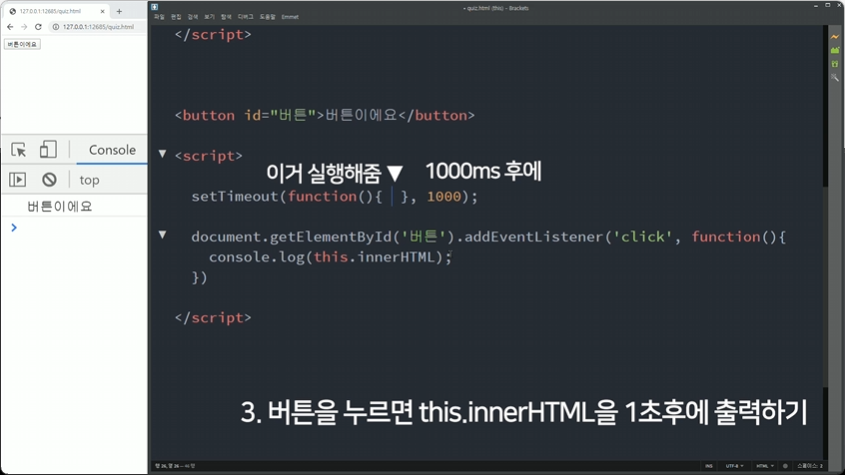Click the green gift box icon in sidebar
Viewport: 845px width, 475px height.
(x=835, y=64)
